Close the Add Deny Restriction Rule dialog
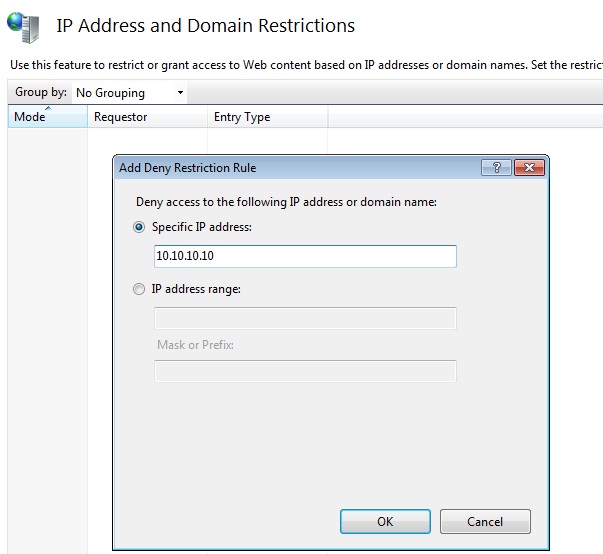The width and height of the screenshot is (603, 554). (x=529, y=168)
